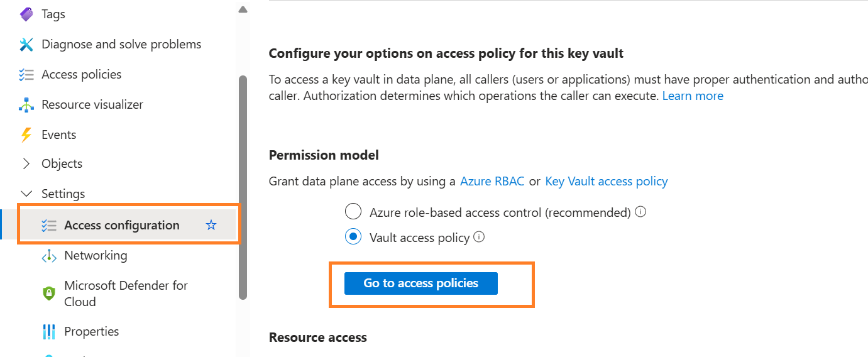The image size is (868, 357).
Task: Show info tooltip beside Vault access policy
Action: [479, 237]
